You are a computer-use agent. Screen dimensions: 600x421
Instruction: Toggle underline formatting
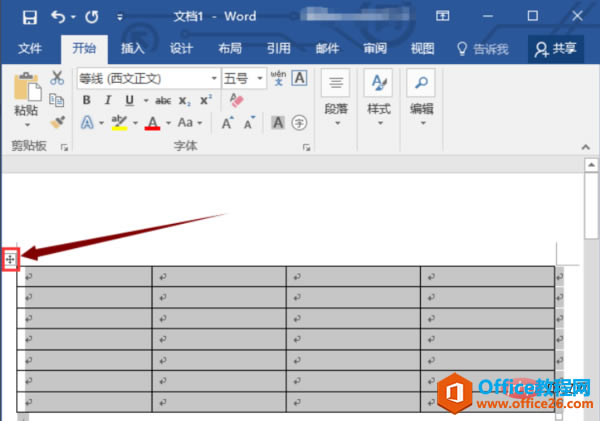pyautogui.click(x=130, y=100)
